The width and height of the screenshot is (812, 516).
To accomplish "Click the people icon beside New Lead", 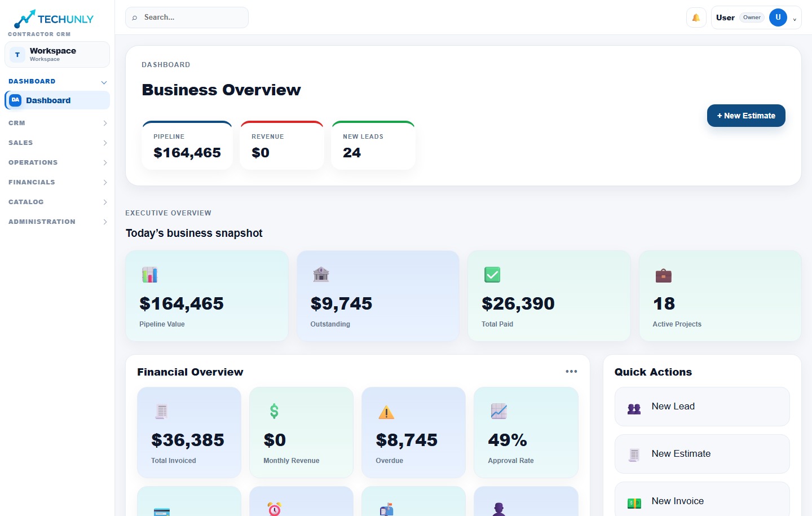I will (634, 409).
